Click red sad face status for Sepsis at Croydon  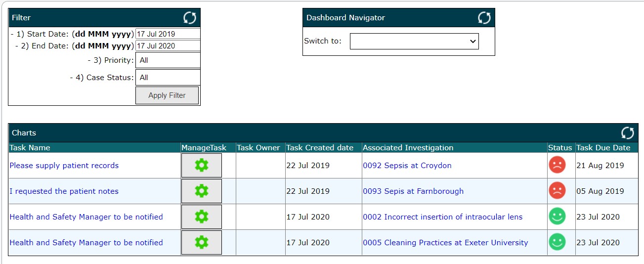[557, 165]
